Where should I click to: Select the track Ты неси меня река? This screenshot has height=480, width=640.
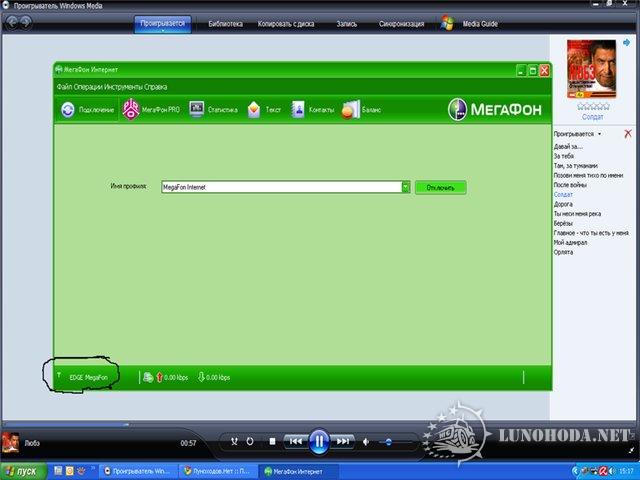point(577,213)
